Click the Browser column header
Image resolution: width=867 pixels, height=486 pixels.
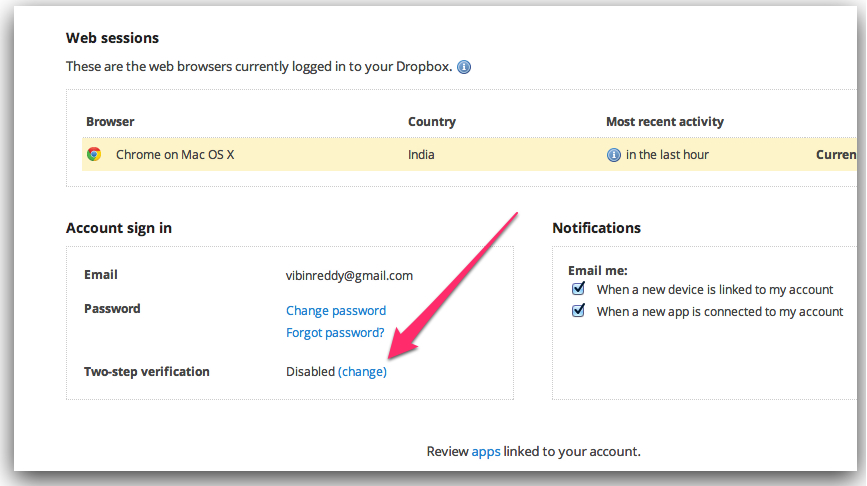coord(110,122)
